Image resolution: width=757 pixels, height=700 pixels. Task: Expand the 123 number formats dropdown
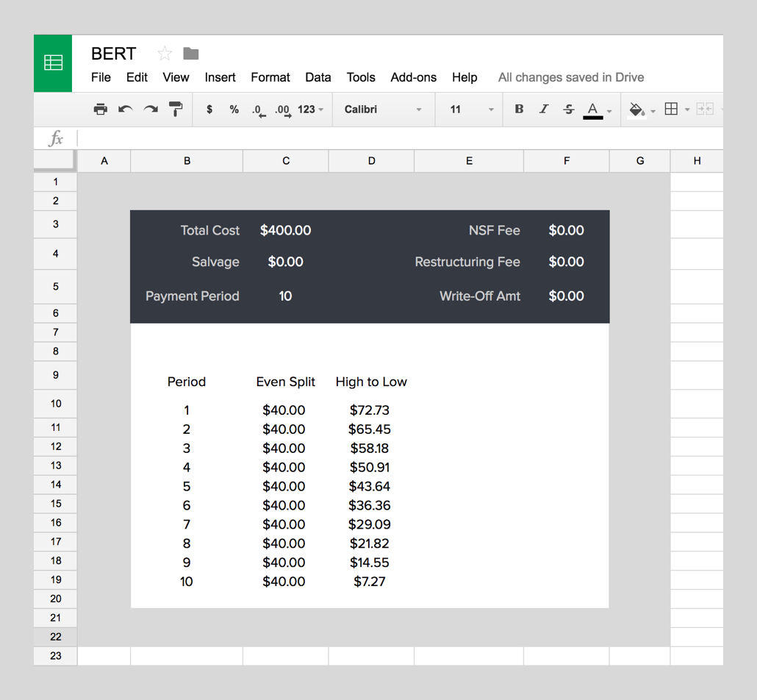coord(310,110)
